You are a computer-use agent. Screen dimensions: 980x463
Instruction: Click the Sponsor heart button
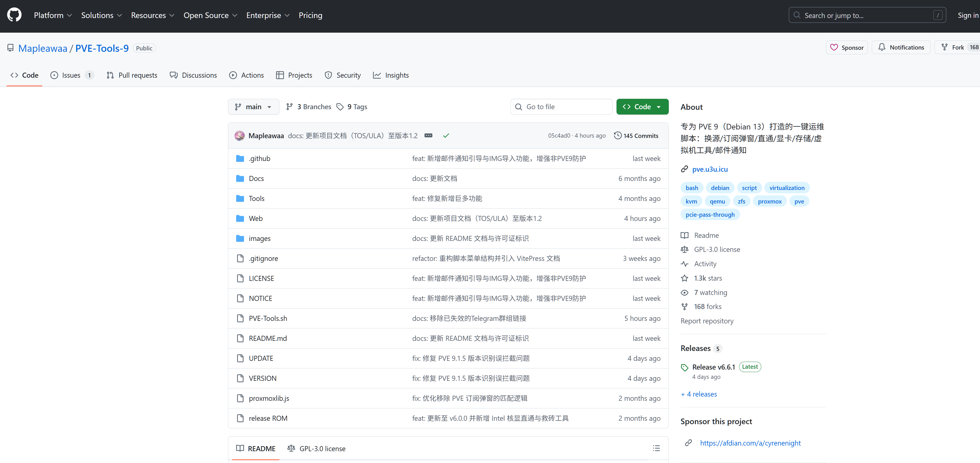(846, 47)
